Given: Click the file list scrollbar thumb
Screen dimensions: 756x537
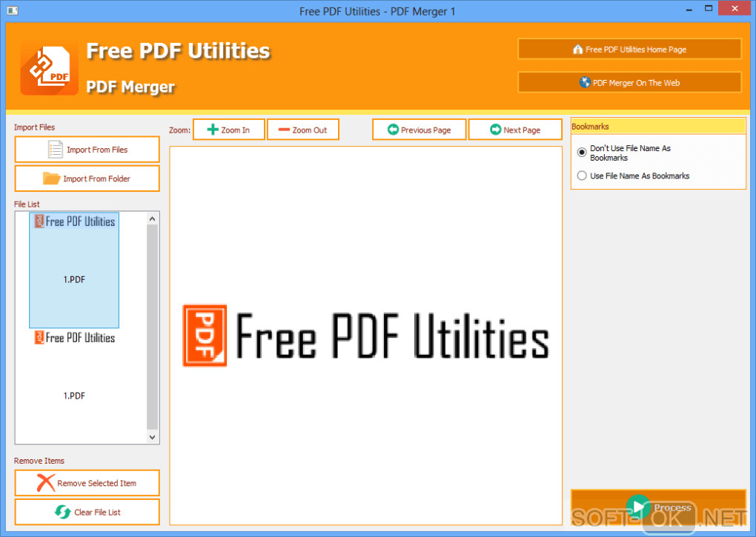Looking at the screenshot, I should tap(153, 327).
